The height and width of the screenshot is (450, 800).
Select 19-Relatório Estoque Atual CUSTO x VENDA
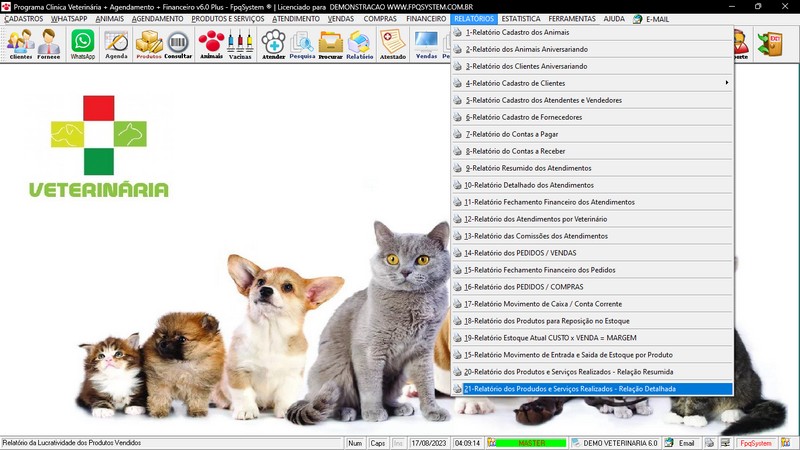[x=592, y=338]
